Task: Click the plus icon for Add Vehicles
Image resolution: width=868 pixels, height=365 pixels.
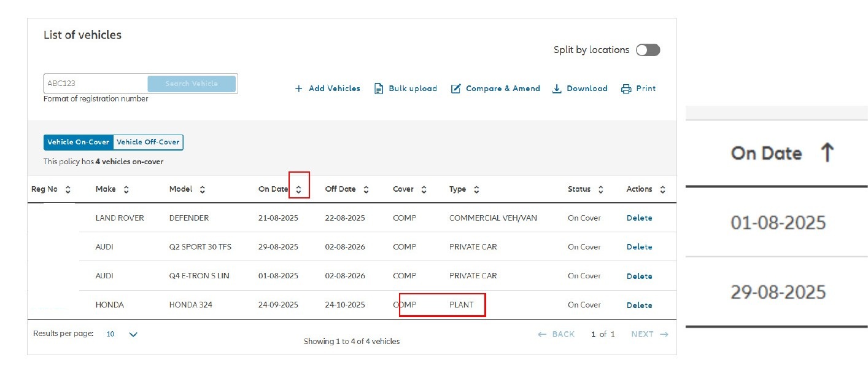Action: click(x=299, y=88)
